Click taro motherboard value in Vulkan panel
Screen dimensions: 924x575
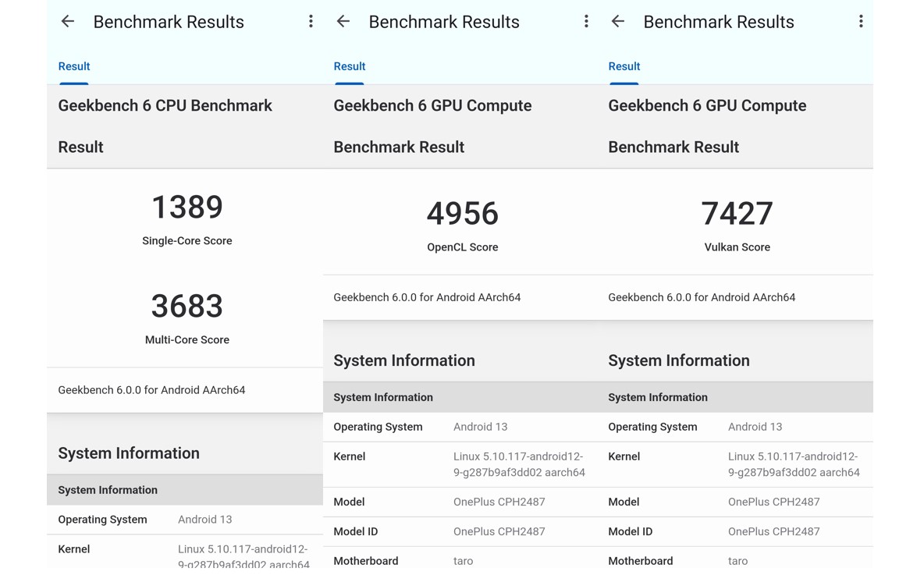click(737, 561)
